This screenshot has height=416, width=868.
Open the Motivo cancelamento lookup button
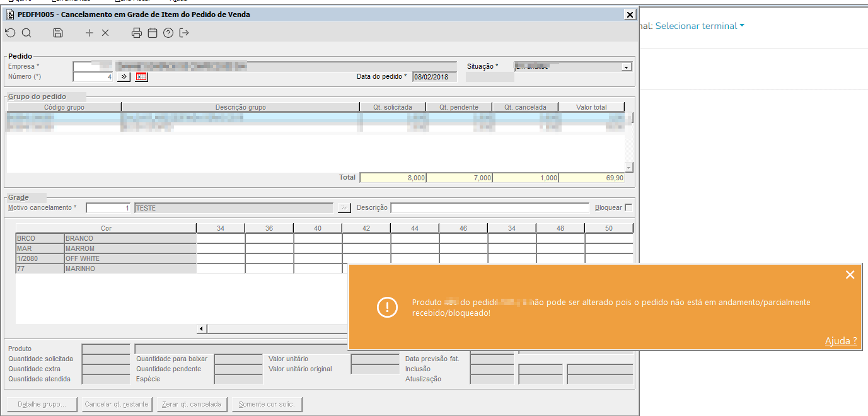click(x=344, y=208)
